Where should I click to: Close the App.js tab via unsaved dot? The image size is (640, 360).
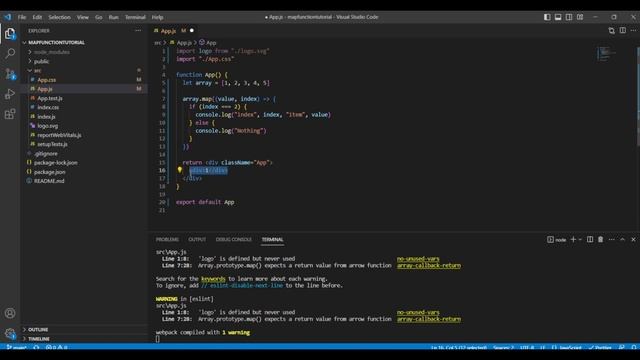pyautogui.click(x=191, y=31)
